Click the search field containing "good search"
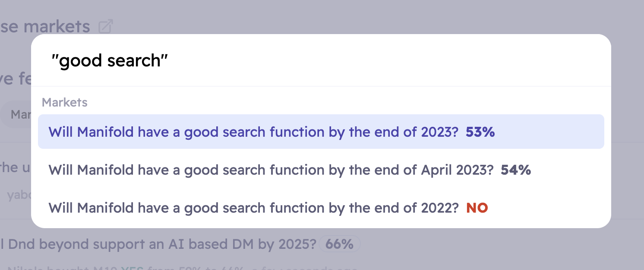Screen dimensions: 644x270 pyautogui.click(x=321, y=61)
